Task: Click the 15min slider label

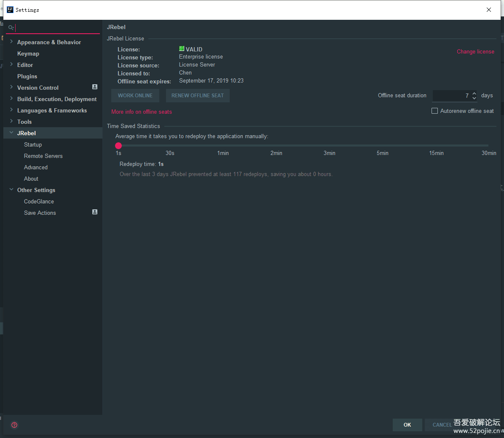Action: [x=436, y=153]
